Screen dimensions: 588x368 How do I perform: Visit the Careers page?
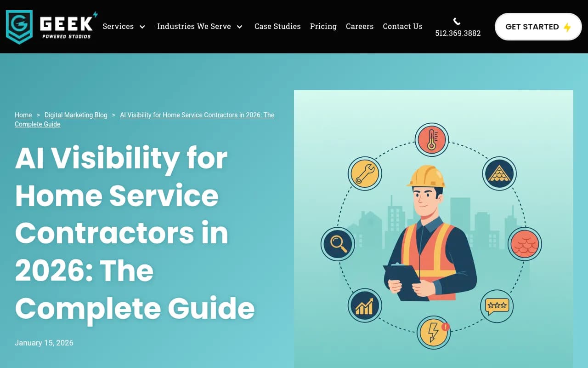[360, 26]
